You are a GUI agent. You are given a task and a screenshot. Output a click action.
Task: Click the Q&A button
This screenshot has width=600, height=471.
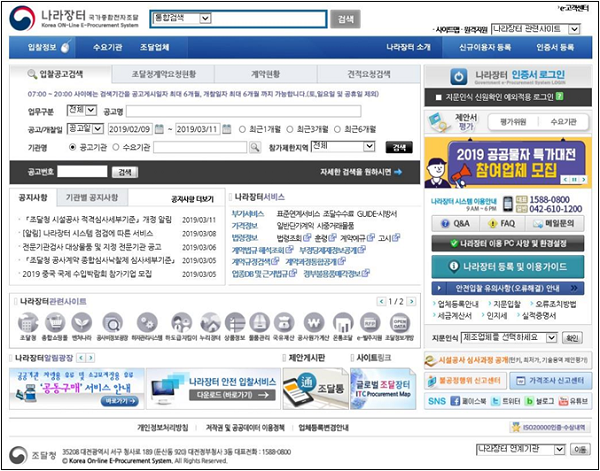point(455,223)
